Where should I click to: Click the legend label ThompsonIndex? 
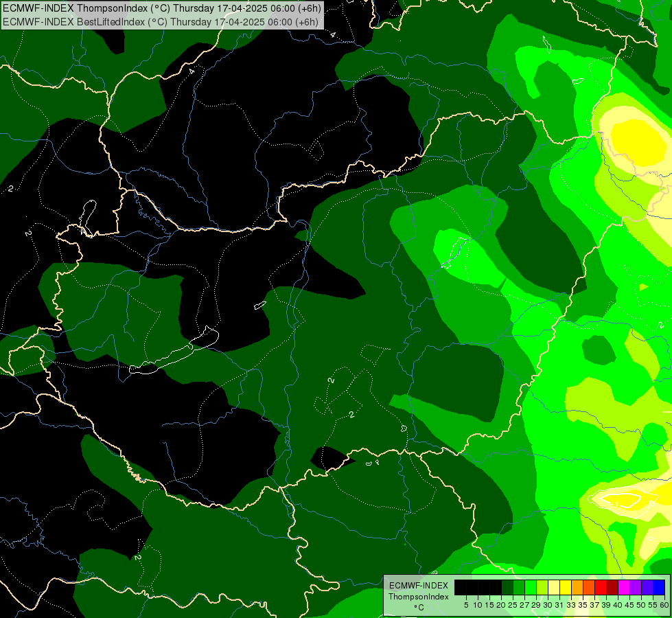pos(419,597)
